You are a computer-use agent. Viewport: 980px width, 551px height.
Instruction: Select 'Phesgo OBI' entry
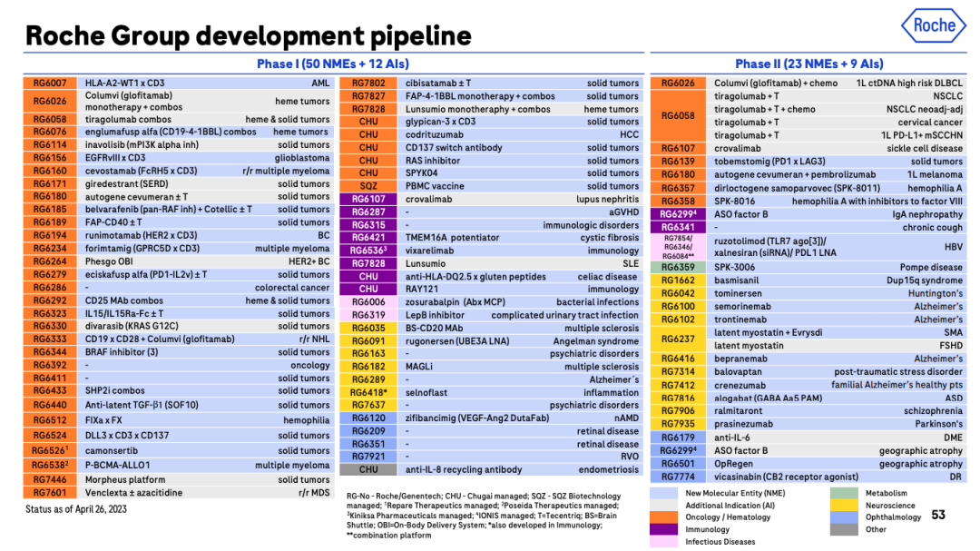[x=110, y=261]
